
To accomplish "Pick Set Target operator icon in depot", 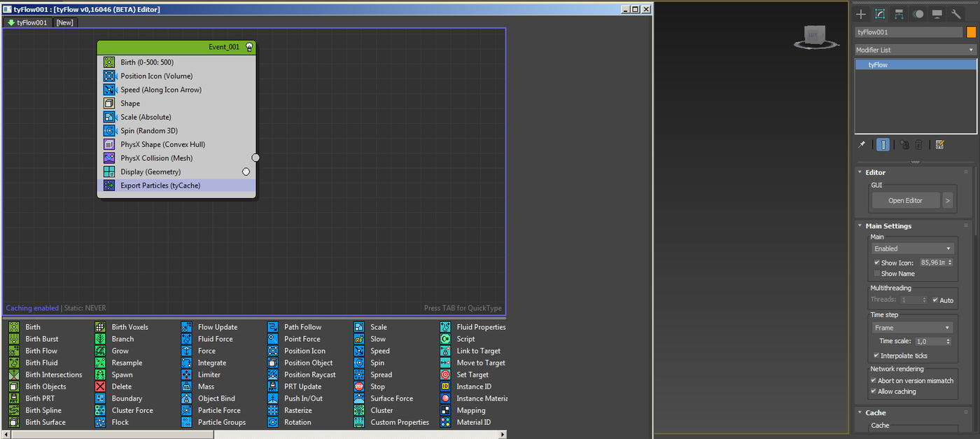I will 445,375.
